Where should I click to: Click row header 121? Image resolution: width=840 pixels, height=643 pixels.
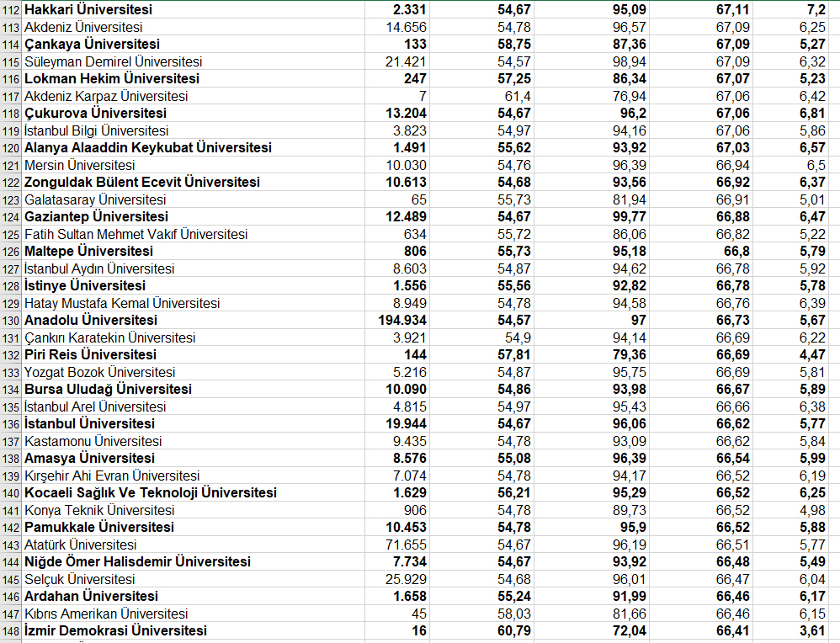pos(11,165)
